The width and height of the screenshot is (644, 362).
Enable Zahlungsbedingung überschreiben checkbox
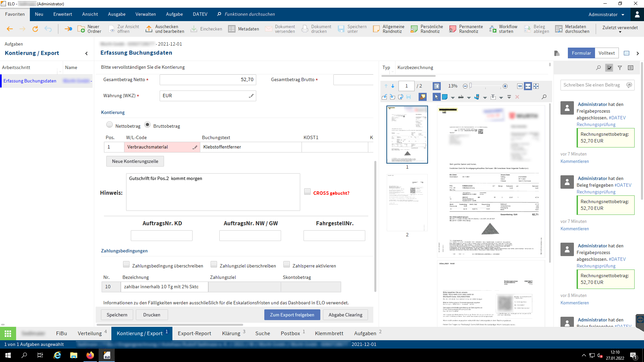click(126, 264)
